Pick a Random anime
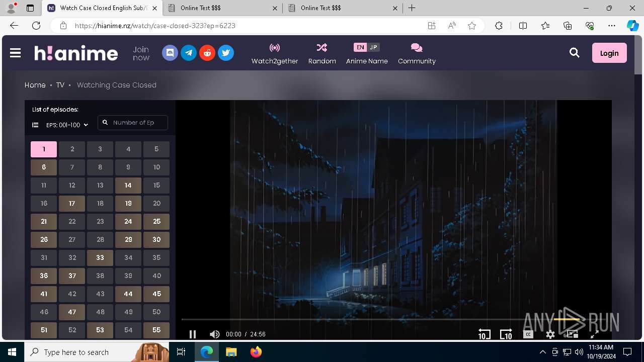The width and height of the screenshot is (644, 362). pyautogui.click(x=322, y=53)
